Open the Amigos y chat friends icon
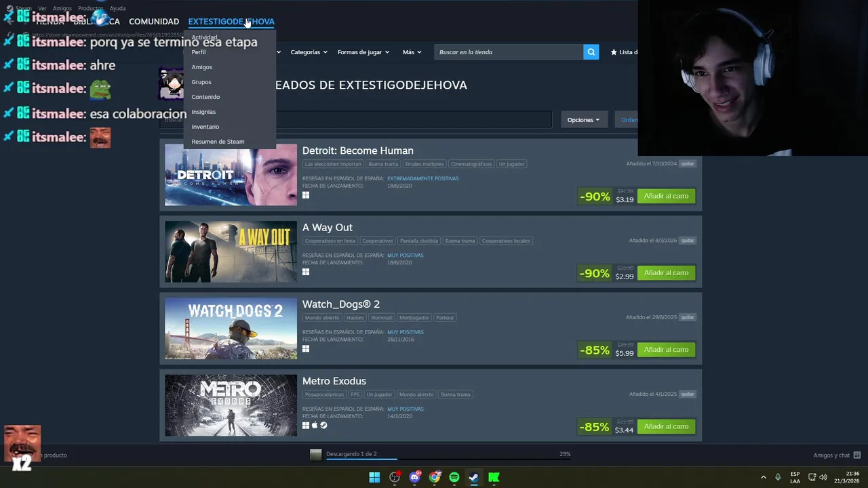 point(856,455)
